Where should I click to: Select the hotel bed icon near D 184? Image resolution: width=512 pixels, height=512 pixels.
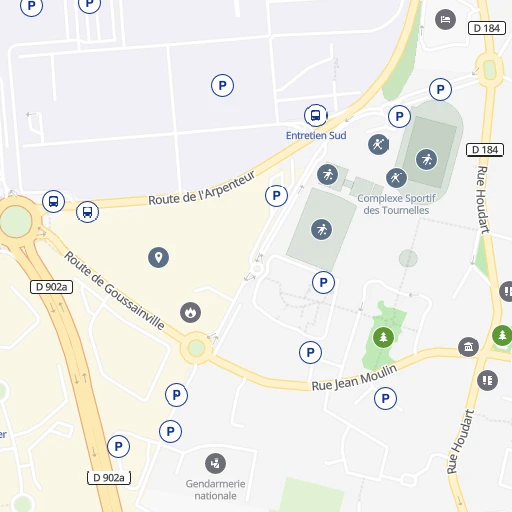click(x=445, y=19)
